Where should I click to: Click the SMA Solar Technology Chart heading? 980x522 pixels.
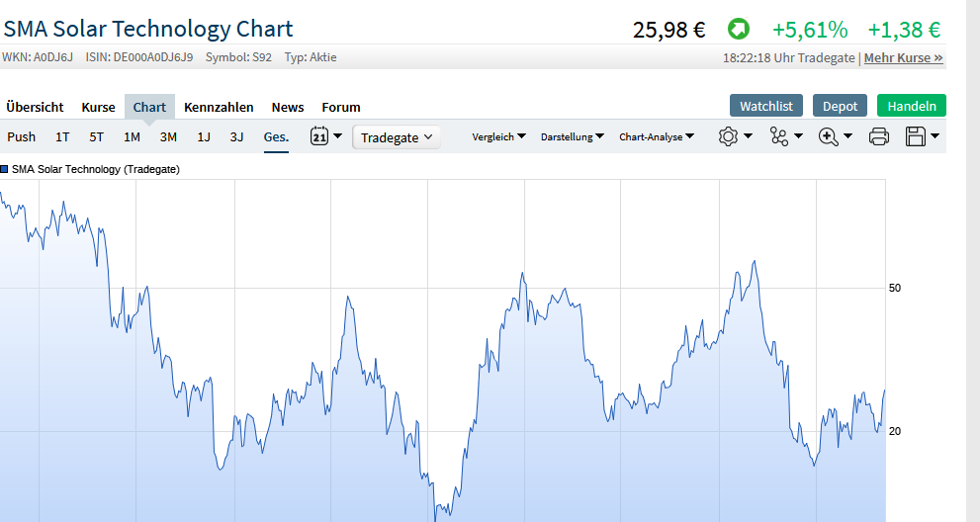tap(148, 29)
